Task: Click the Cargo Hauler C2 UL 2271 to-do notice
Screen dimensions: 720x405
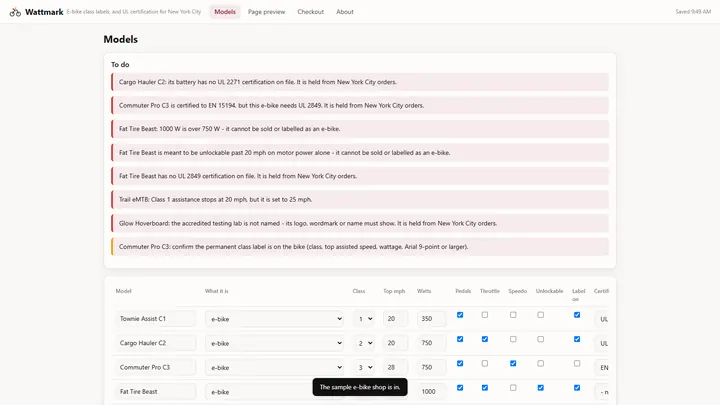Action: (x=360, y=82)
